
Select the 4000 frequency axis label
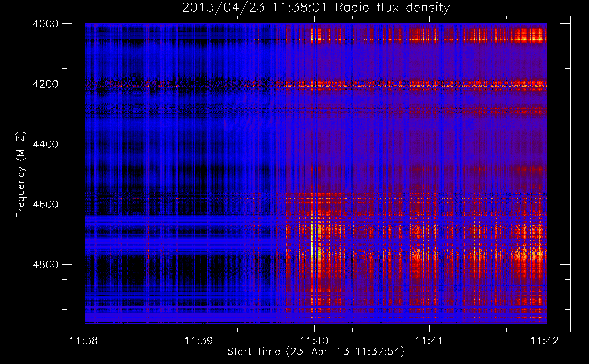pyautogui.click(x=46, y=24)
